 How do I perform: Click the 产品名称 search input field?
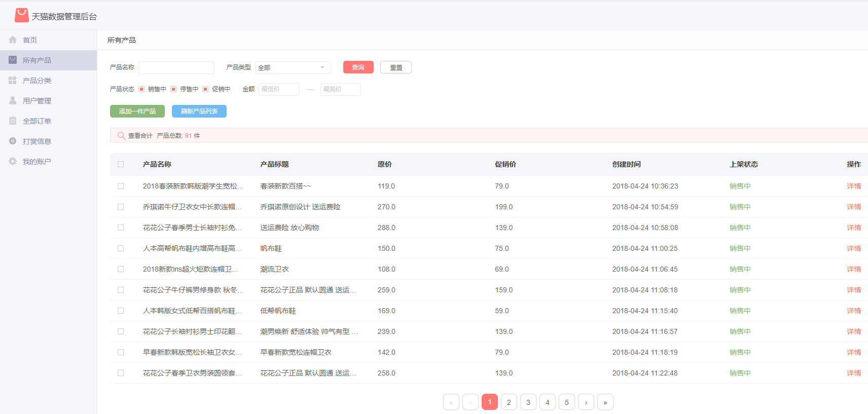(176, 67)
